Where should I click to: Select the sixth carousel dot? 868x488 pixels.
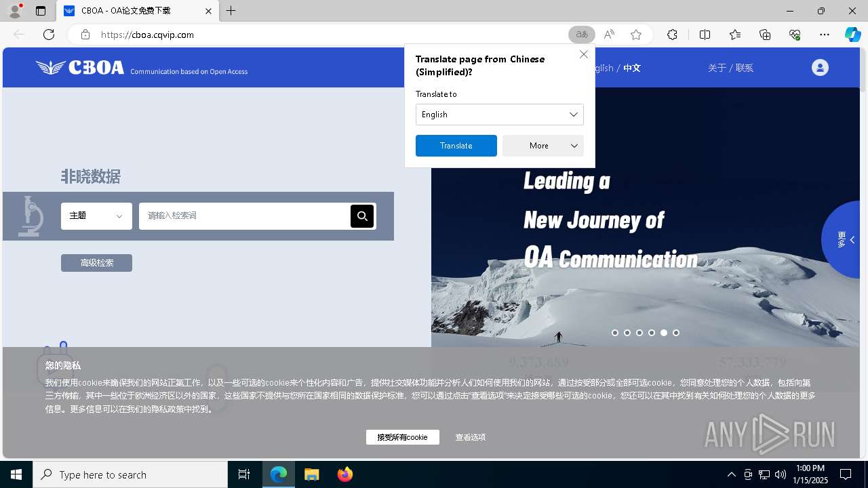click(676, 333)
